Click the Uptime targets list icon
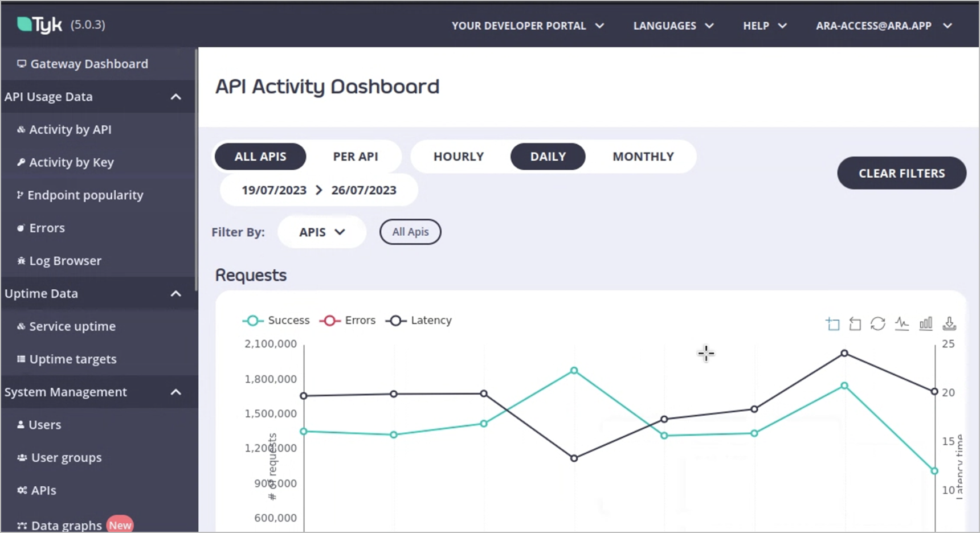 click(21, 359)
